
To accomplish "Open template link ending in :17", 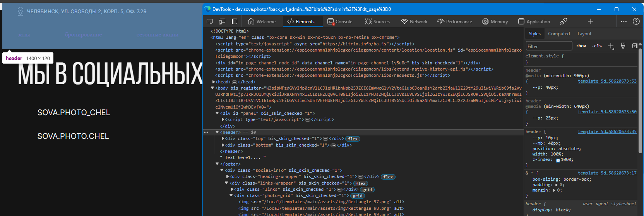I will (x=607, y=173).
